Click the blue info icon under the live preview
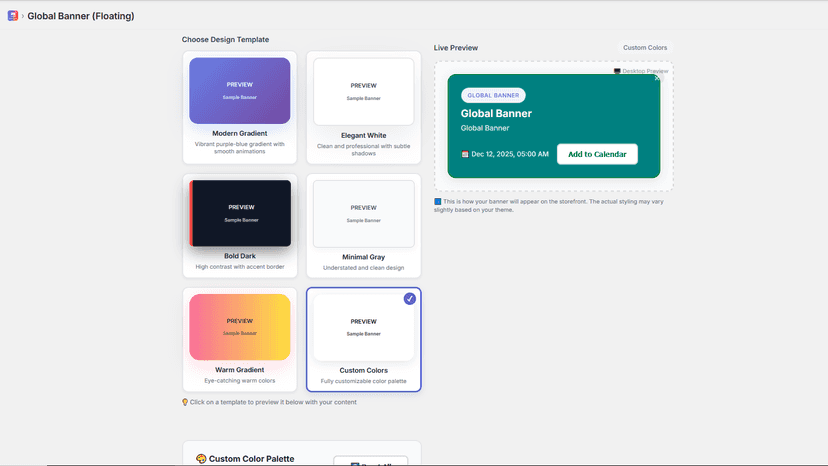The height and width of the screenshot is (466, 828). point(437,201)
